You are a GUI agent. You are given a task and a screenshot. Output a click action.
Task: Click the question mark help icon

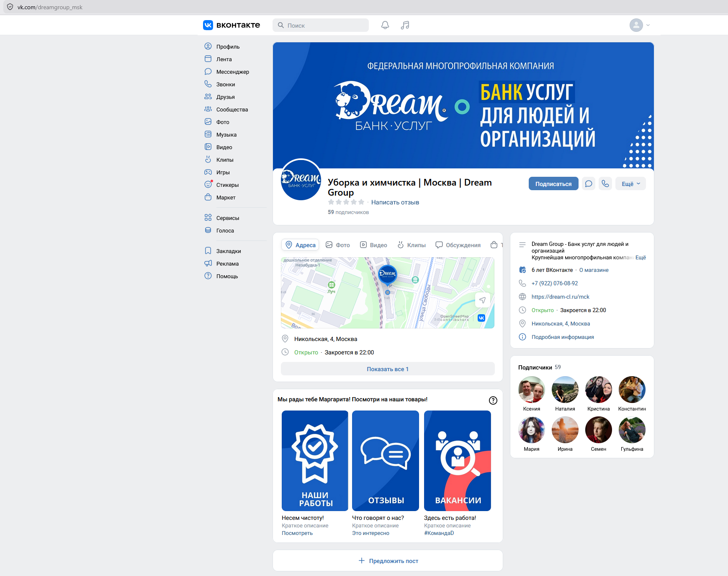(493, 400)
